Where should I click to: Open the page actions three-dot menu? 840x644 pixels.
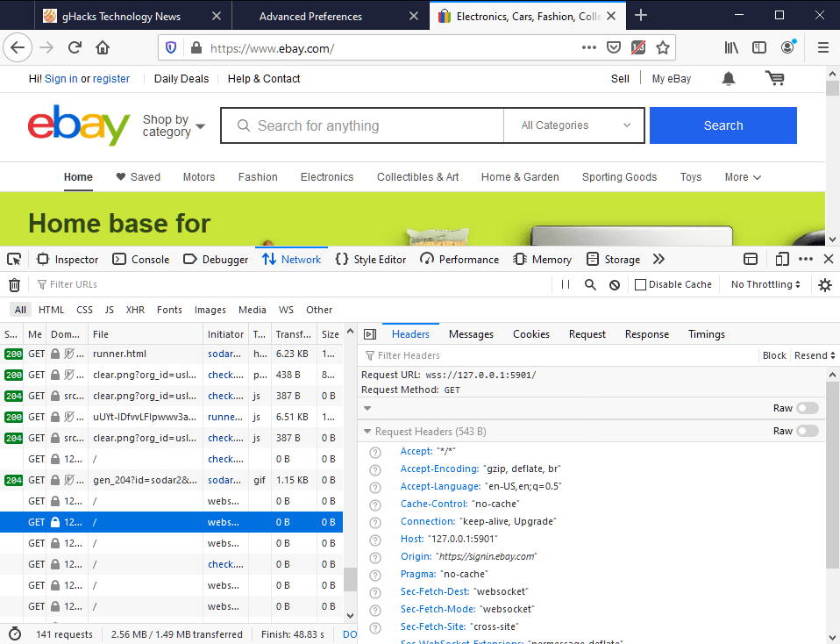[x=588, y=47]
